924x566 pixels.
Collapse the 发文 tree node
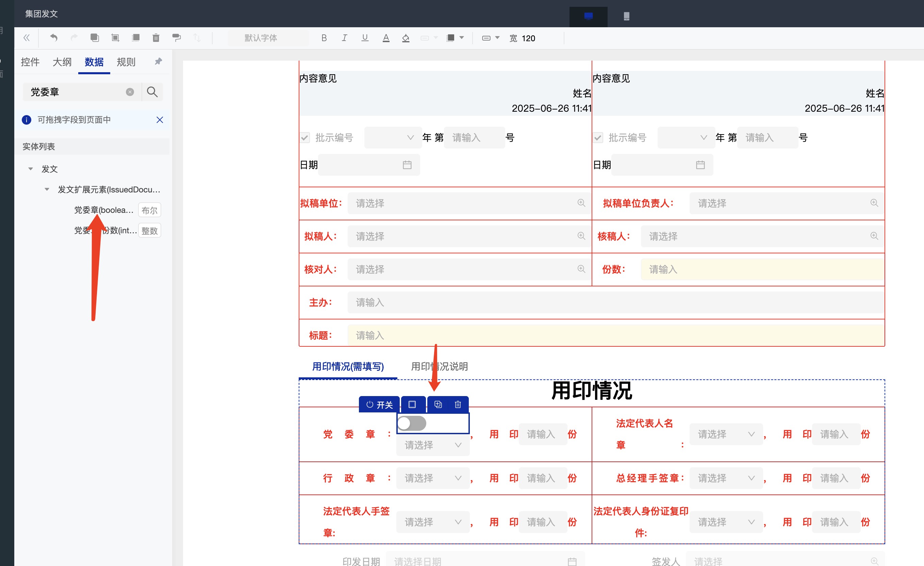(x=31, y=169)
